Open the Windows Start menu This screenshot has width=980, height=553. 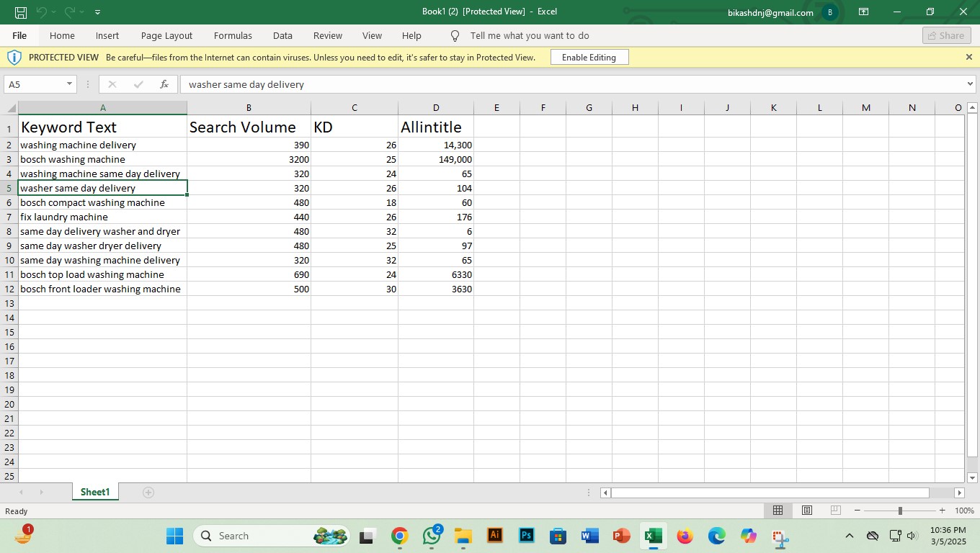click(175, 536)
